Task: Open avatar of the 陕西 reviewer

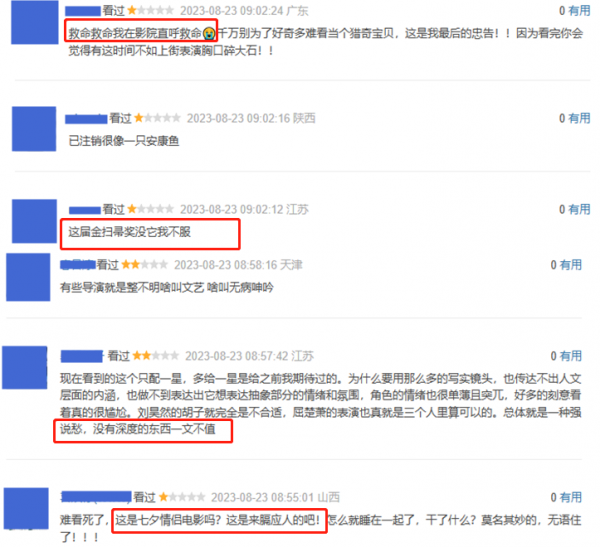Action: point(34,129)
